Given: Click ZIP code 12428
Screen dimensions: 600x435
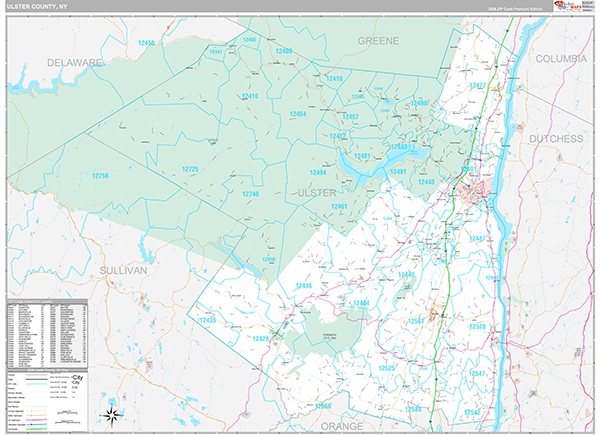Looking at the screenshot, I should point(261,339).
